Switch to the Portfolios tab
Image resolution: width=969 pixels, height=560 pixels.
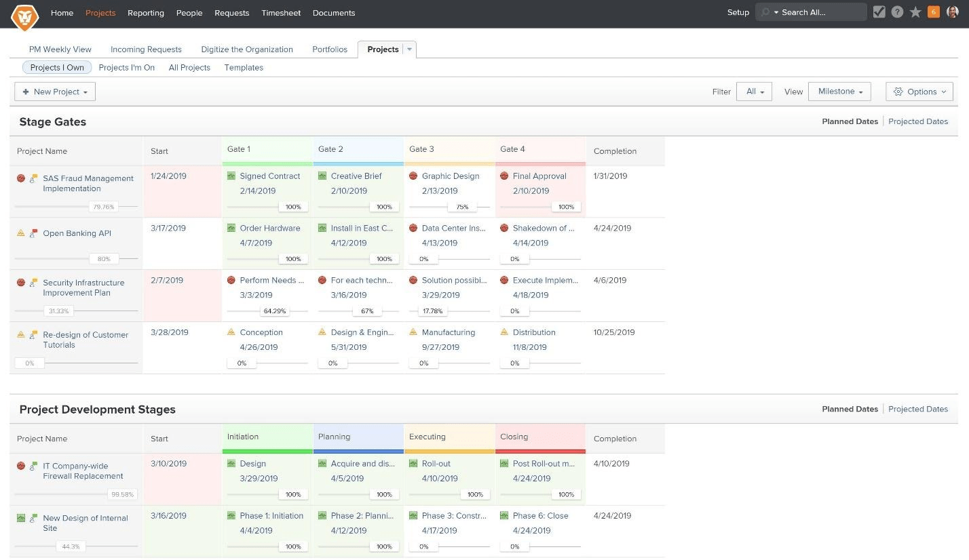(329, 49)
